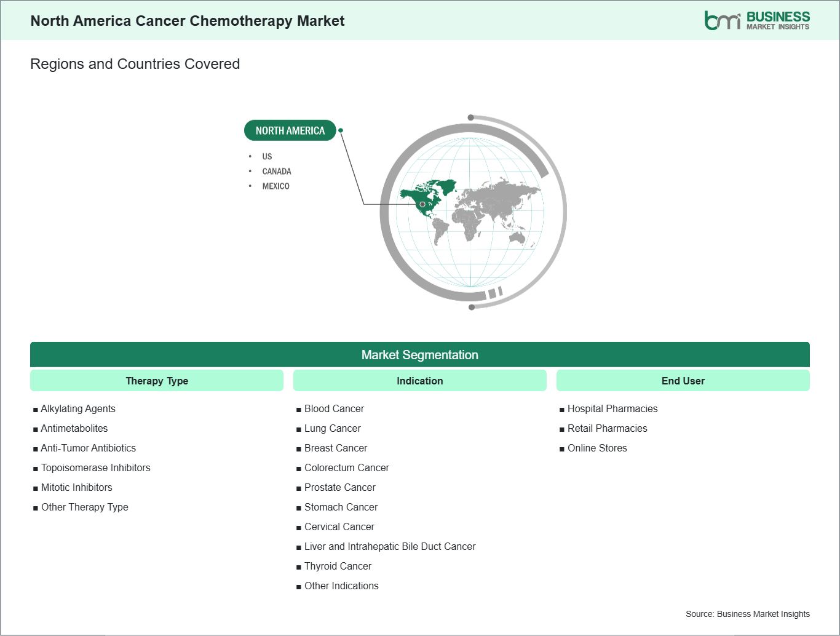Click the gray dot atop the globe ring
This screenshot has height=636, width=840.
[x=470, y=117]
